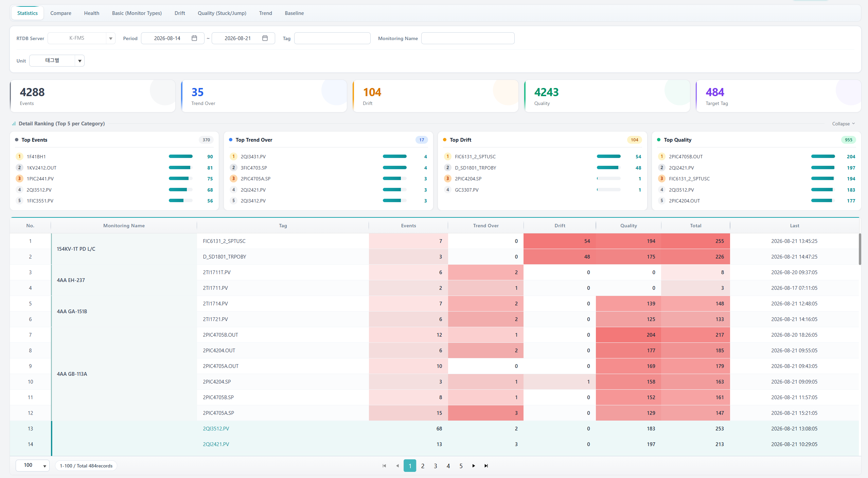
Task: Expand the RTDB Server dropdown
Action: tap(110, 38)
